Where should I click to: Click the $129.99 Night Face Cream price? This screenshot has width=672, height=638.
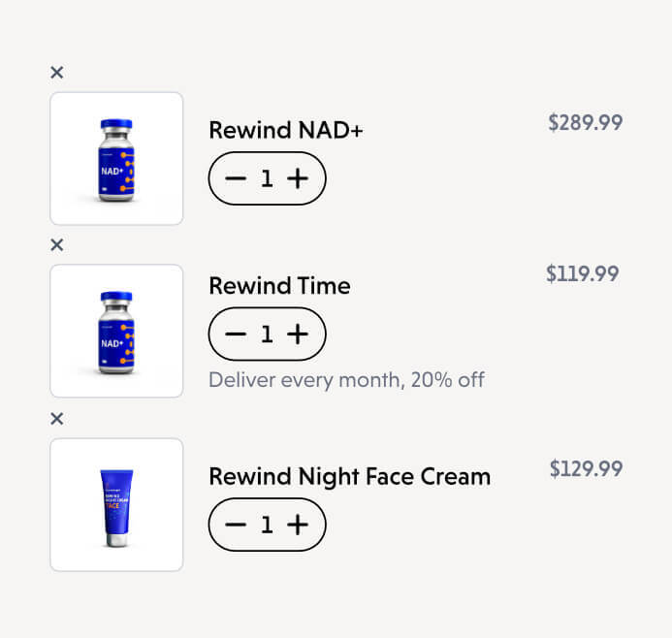point(585,469)
